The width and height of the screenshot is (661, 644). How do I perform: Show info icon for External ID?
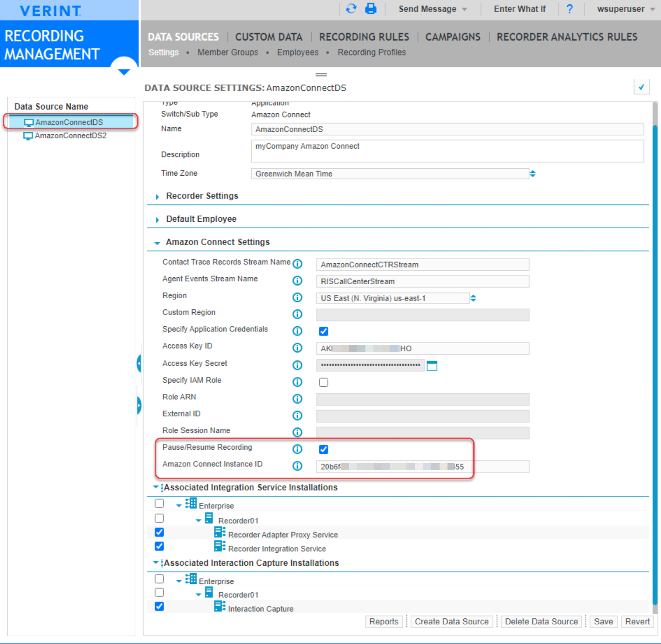[297, 415]
